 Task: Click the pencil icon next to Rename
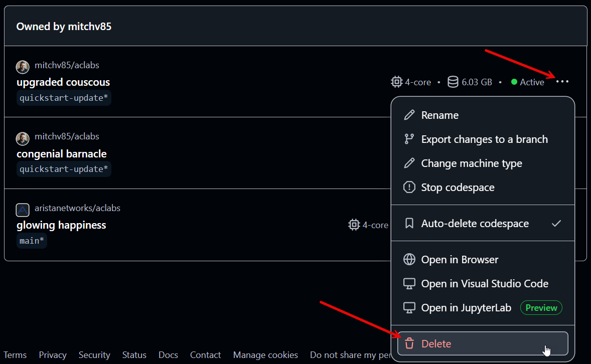coord(409,115)
